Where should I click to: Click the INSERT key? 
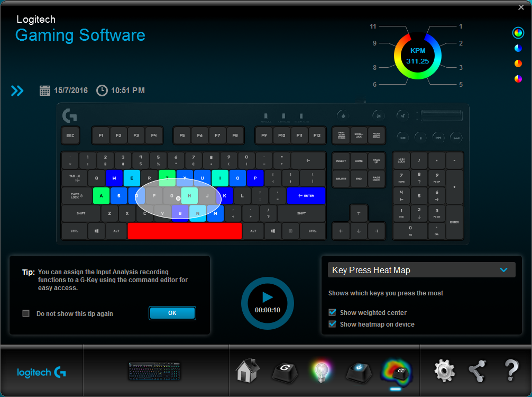tap(341, 160)
